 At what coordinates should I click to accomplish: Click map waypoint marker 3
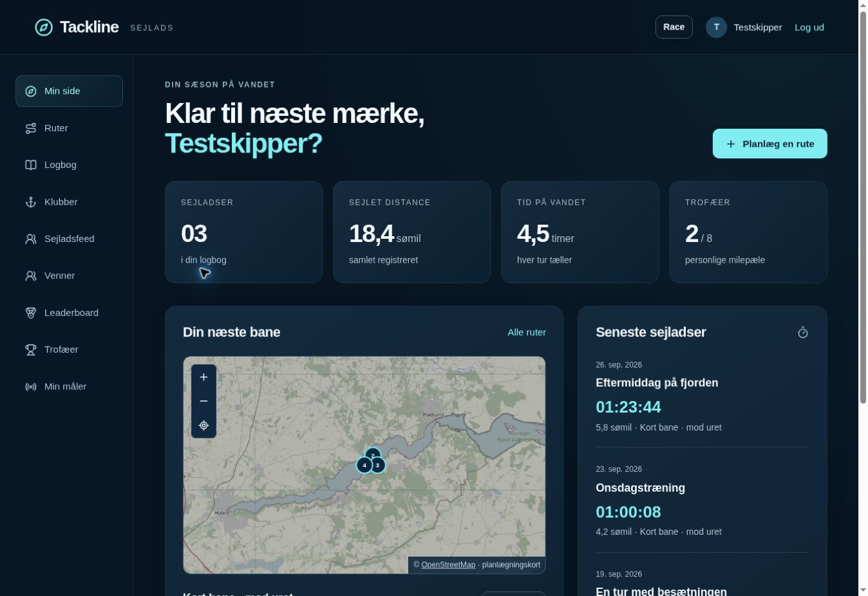tap(379, 465)
